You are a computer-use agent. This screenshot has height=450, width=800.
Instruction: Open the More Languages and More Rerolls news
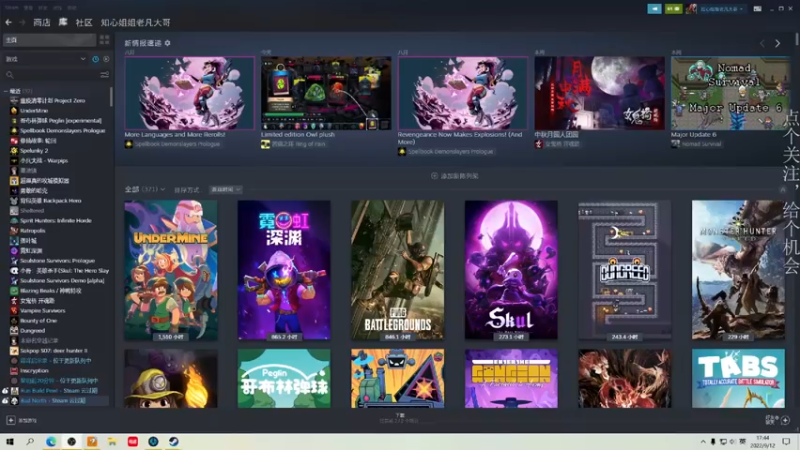[189, 93]
